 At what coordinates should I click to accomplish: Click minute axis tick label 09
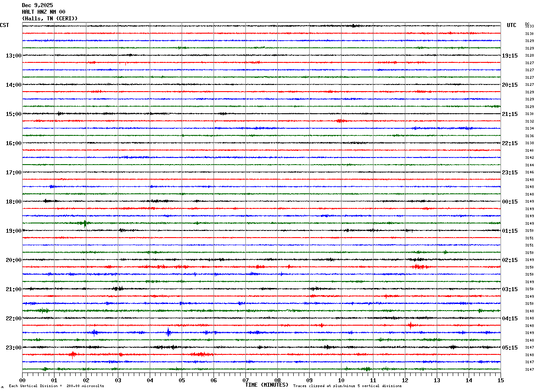309,380
